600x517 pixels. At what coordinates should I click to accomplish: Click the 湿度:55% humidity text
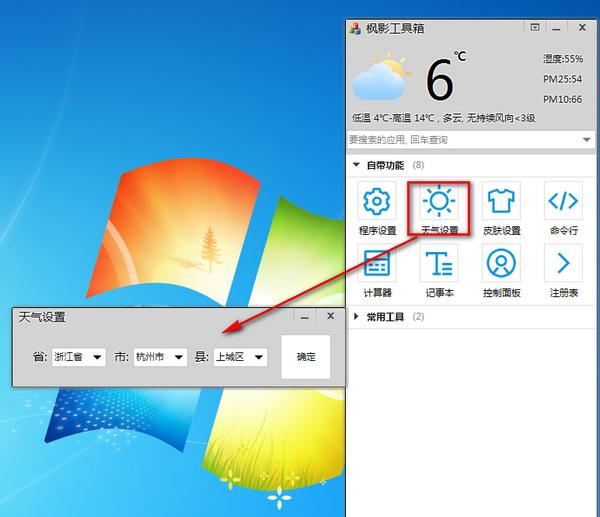pyautogui.click(x=562, y=59)
